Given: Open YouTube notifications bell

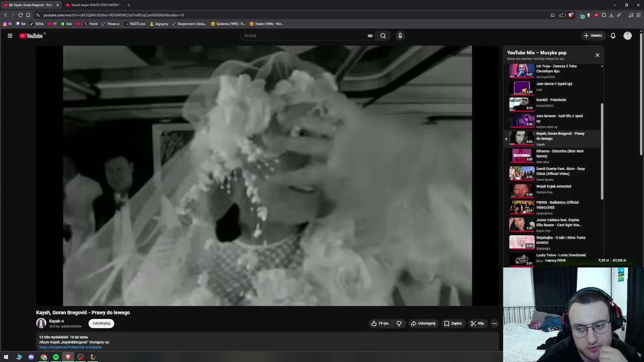Looking at the screenshot, I should (x=613, y=36).
